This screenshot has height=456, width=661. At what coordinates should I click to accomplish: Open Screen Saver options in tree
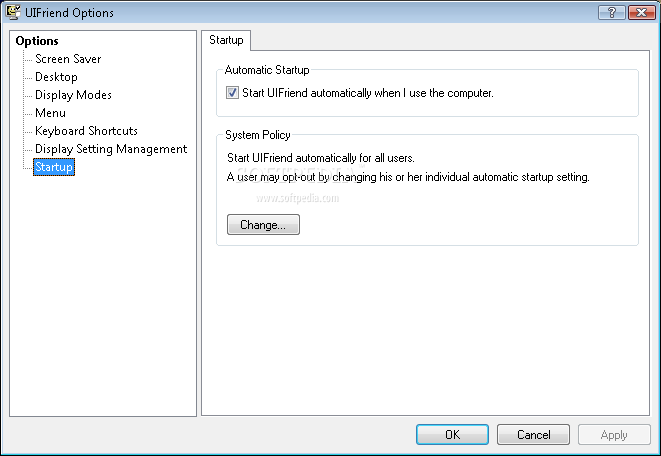pyautogui.click(x=68, y=59)
